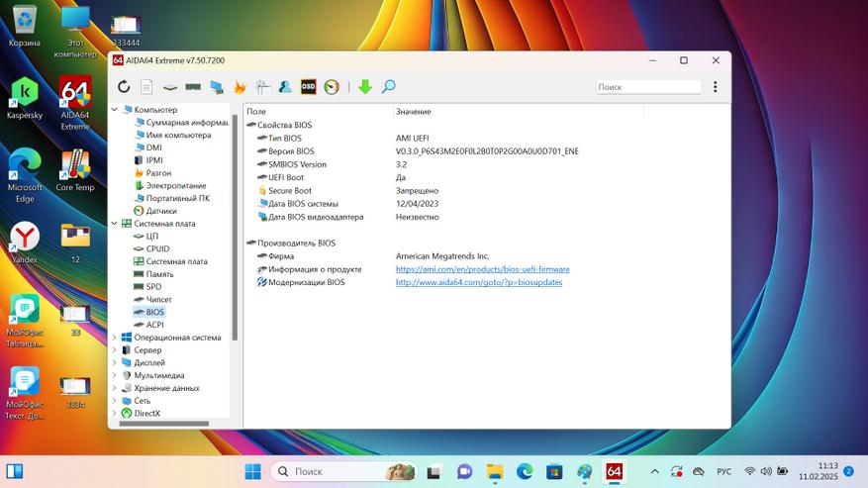868x488 pixels.
Task: Click the memory module benchmark toolbar icon
Action: tap(193, 87)
